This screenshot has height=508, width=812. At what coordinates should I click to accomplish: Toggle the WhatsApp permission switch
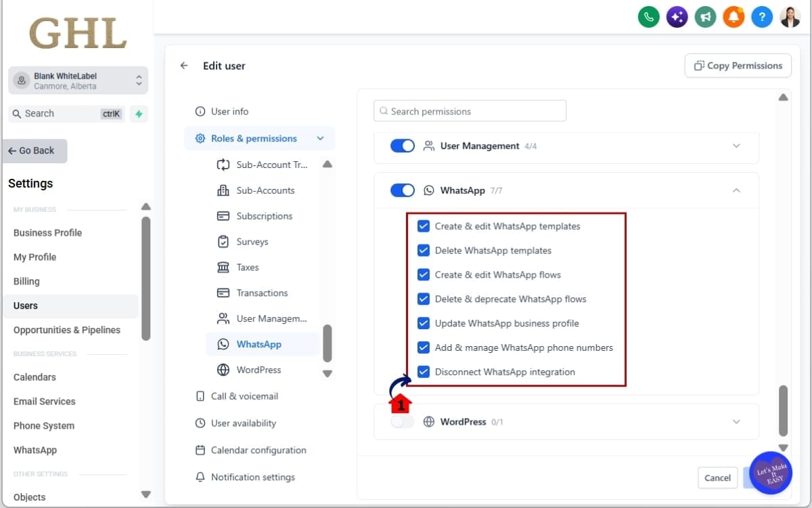coord(403,190)
